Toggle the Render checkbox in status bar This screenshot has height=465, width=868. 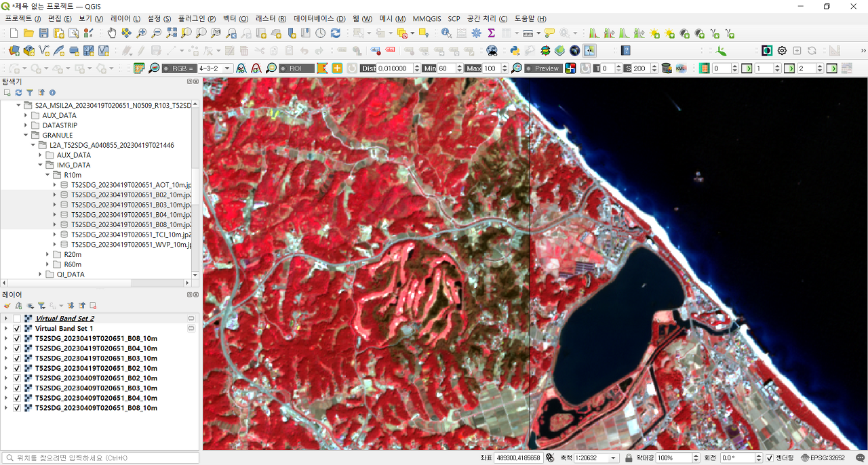coord(769,458)
